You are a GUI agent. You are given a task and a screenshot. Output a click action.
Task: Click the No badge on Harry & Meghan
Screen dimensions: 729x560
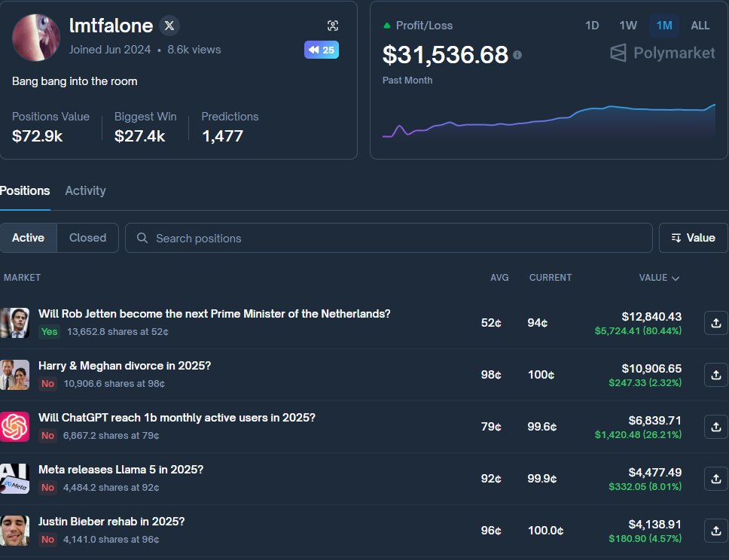click(48, 384)
